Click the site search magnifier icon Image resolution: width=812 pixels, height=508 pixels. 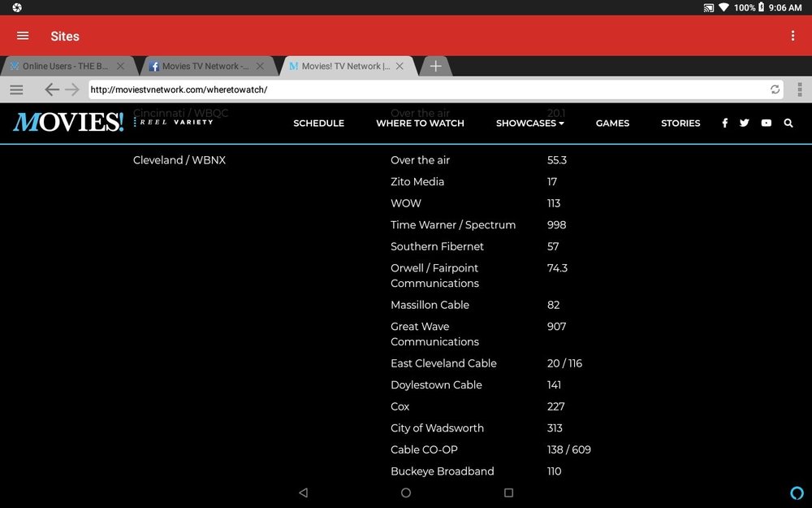pos(788,123)
